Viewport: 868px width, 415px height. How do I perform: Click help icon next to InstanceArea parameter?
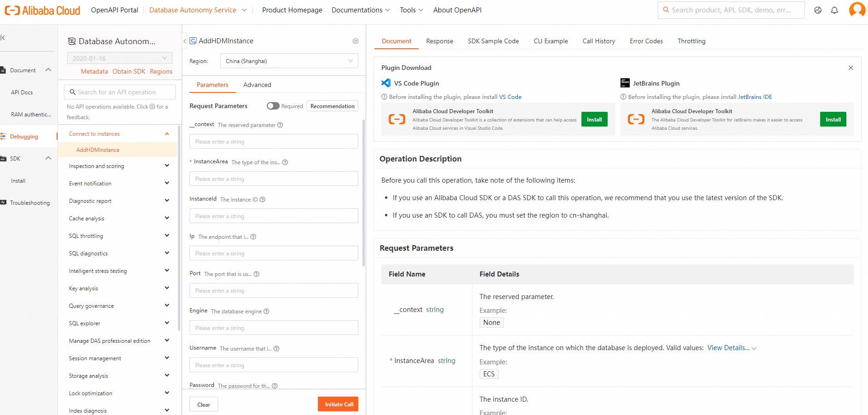coord(285,162)
